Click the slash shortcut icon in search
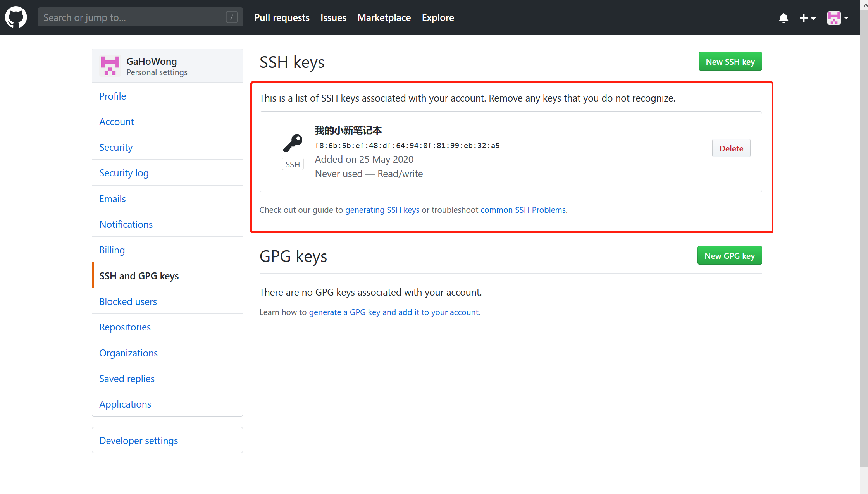This screenshot has width=868, height=494. point(231,17)
